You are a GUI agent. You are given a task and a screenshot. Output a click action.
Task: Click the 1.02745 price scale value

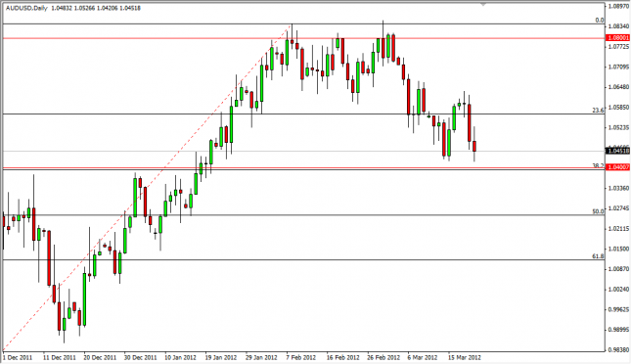pyautogui.click(x=618, y=208)
